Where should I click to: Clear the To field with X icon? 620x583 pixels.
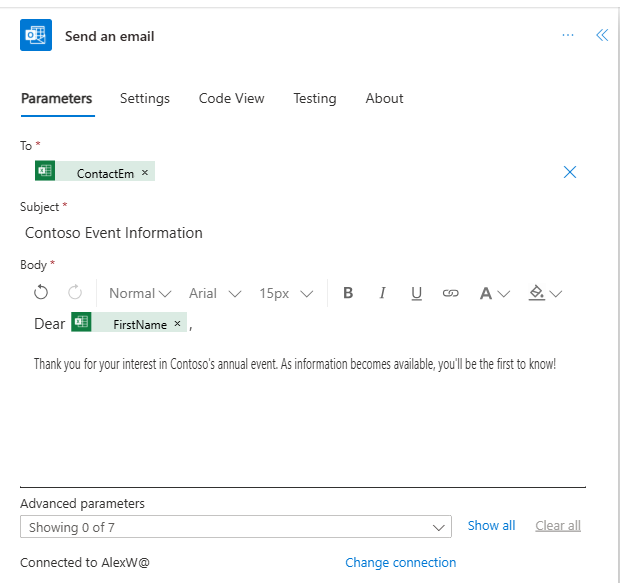click(x=570, y=172)
